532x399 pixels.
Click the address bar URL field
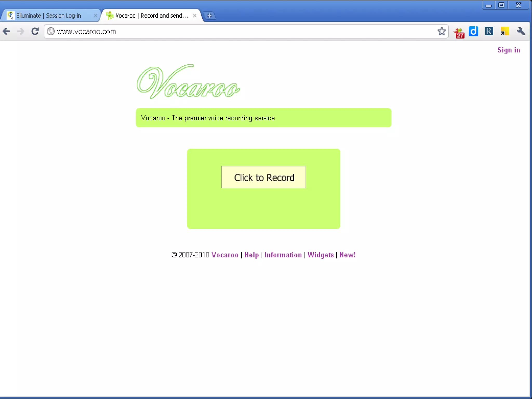[x=234, y=31]
